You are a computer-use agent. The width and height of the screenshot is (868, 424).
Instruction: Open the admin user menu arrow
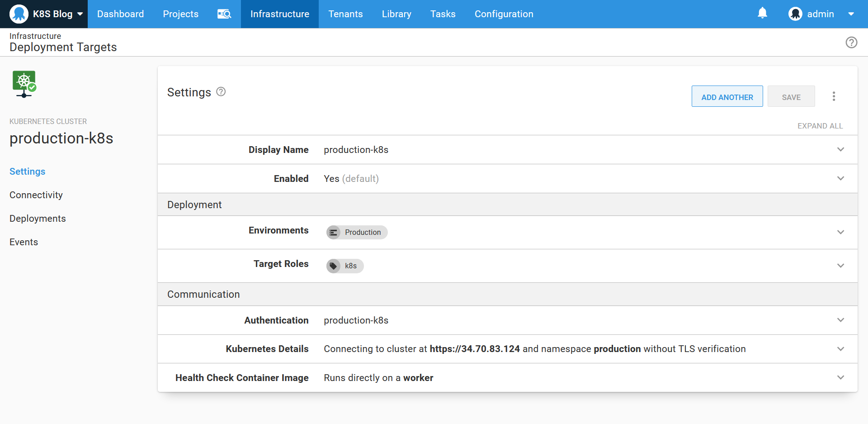coord(851,14)
